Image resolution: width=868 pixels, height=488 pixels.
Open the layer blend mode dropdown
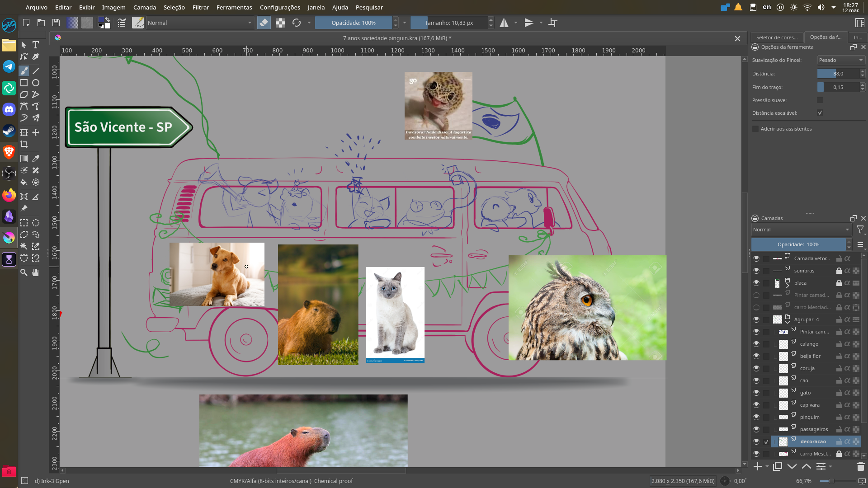click(801, 230)
